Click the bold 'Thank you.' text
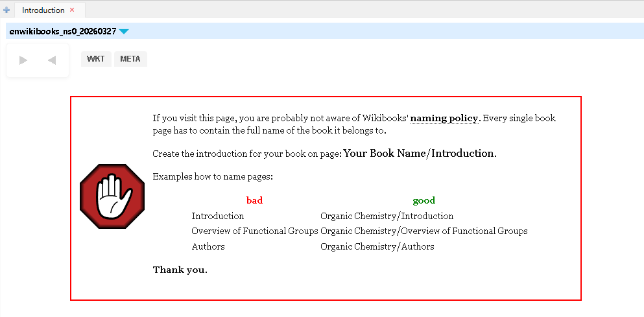The width and height of the screenshot is (644, 317). (180, 270)
